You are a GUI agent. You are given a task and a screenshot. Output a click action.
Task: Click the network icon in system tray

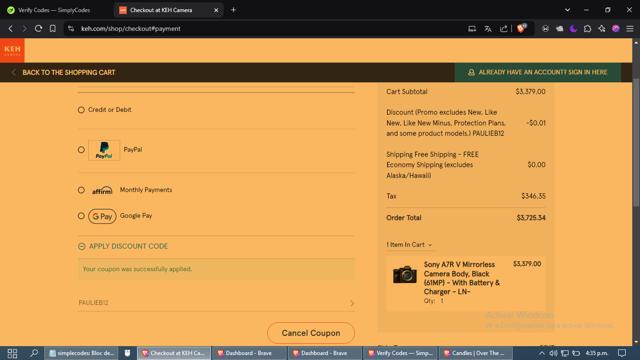point(564,353)
